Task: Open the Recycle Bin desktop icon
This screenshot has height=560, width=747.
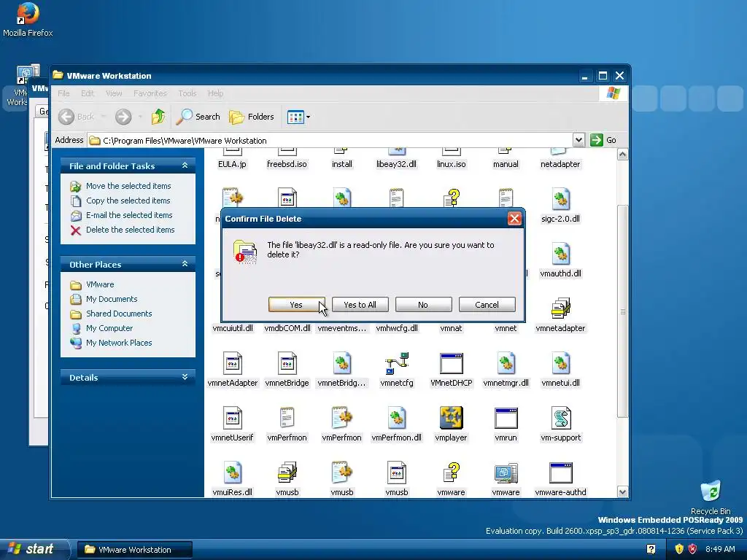Action: (711, 497)
